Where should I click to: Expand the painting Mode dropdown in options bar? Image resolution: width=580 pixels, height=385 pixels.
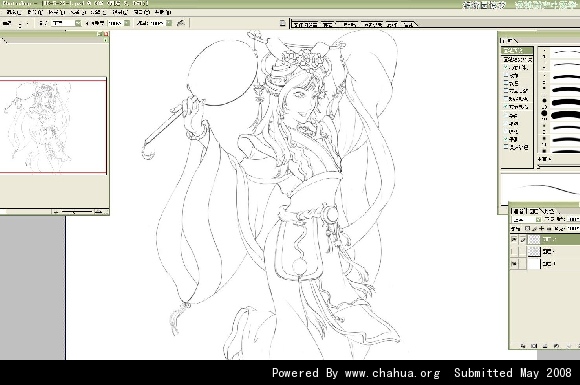pyautogui.click(x=78, y=23)
